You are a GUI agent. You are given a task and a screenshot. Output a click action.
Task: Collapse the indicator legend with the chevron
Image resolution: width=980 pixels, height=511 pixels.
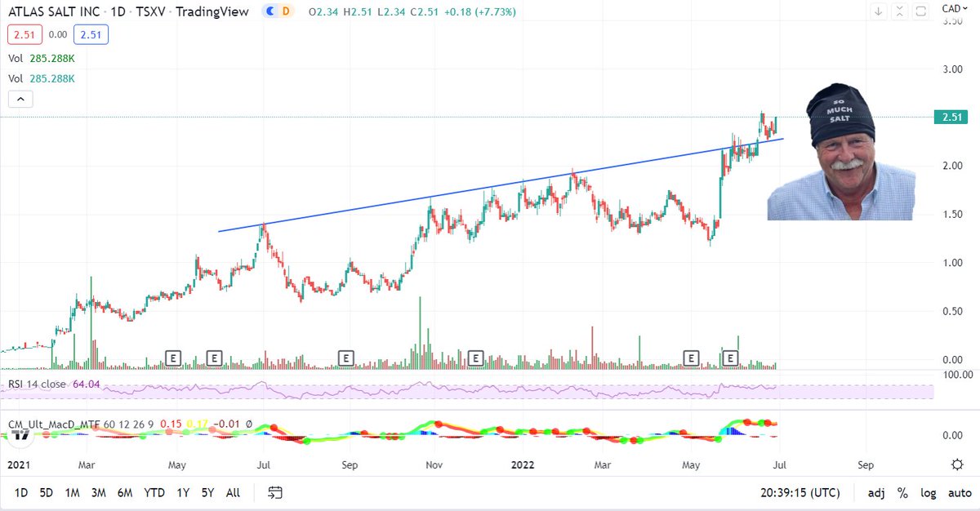(x=20, y=100)
